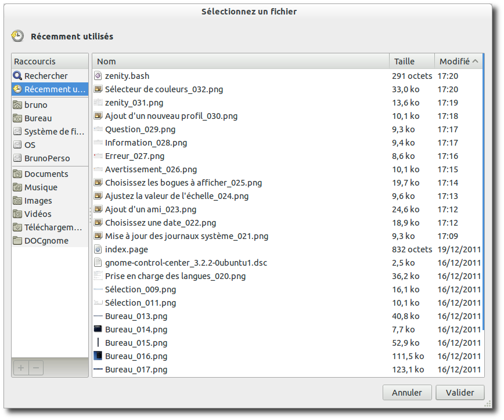Image resolution: width=504 pixels, height=420 pixels.
Task: Select the BrunoPerso bookmark
Action: (46, 158)
